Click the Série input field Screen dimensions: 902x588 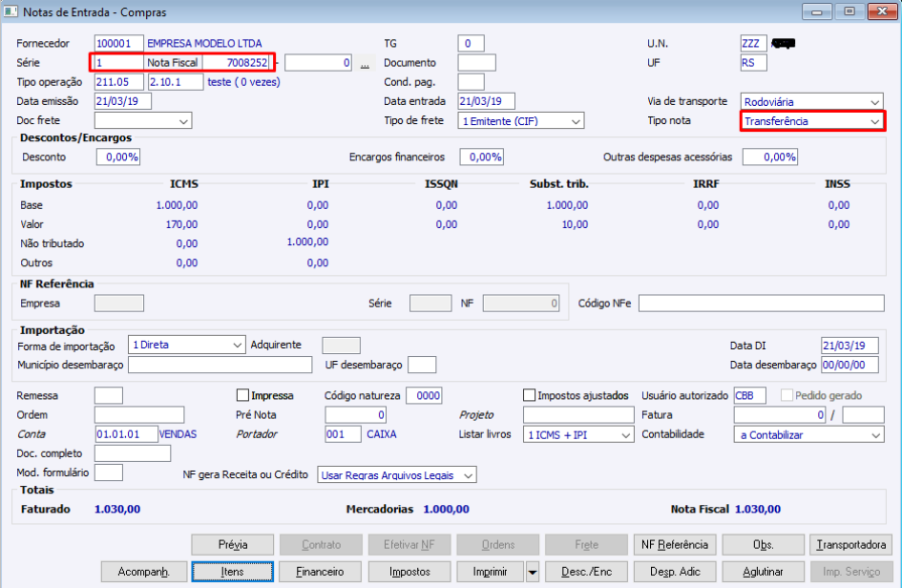pos(118,63)
